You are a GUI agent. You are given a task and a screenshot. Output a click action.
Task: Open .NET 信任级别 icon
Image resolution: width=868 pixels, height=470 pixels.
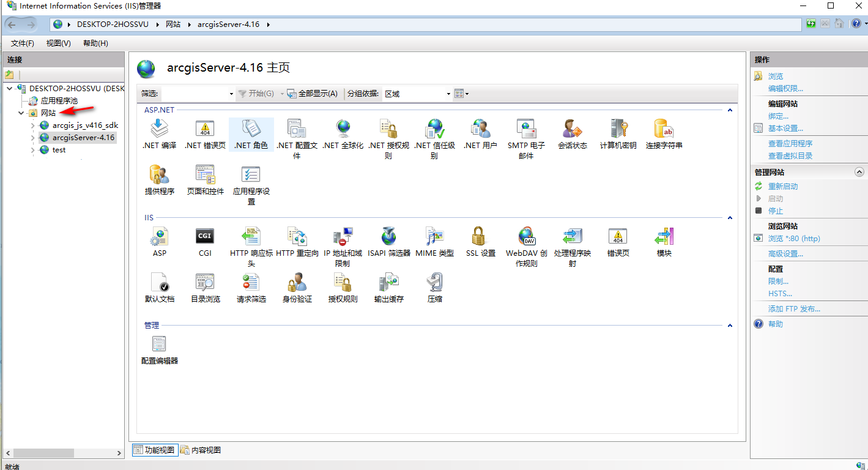[x=434, y=140]
